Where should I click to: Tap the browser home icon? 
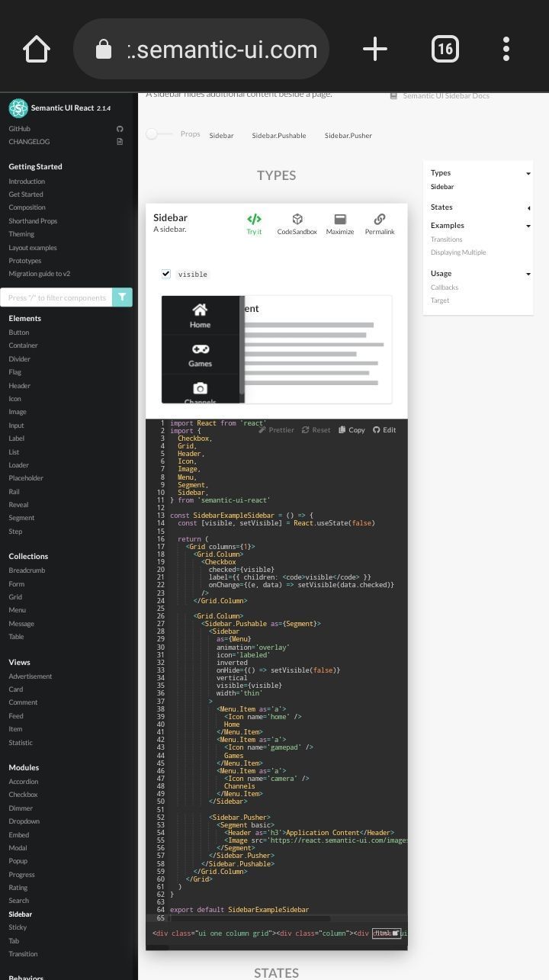pyautogui.click(x=37, y=50)
